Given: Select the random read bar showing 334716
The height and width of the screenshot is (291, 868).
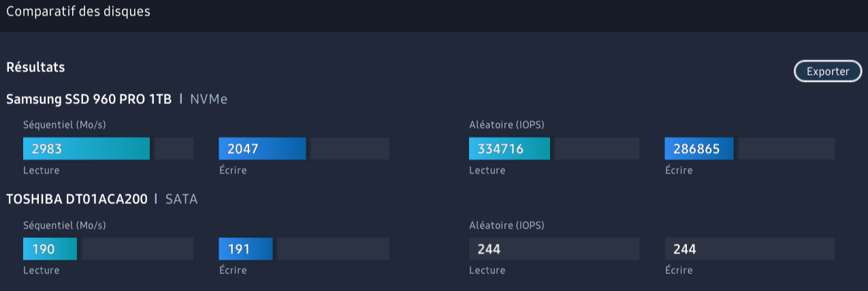Looking at the screenshot, I should click(509, 149).
